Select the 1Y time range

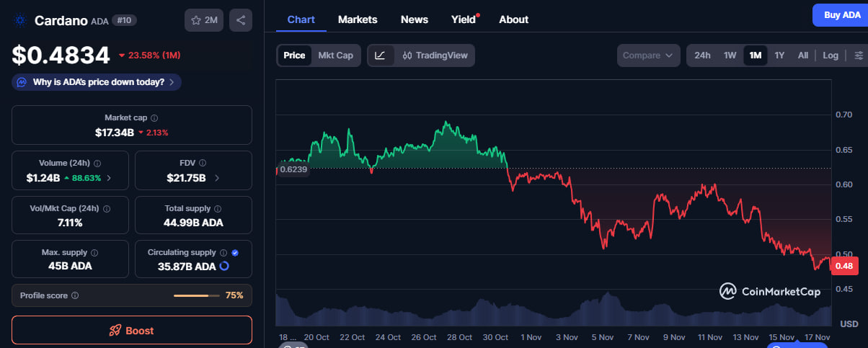[x=779, y=55]
